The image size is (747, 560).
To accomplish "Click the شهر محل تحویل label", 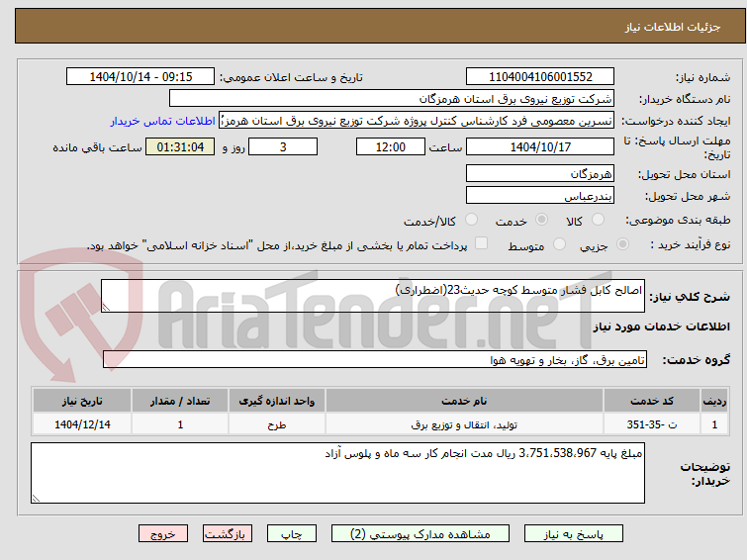I will [x=688, y=196].
